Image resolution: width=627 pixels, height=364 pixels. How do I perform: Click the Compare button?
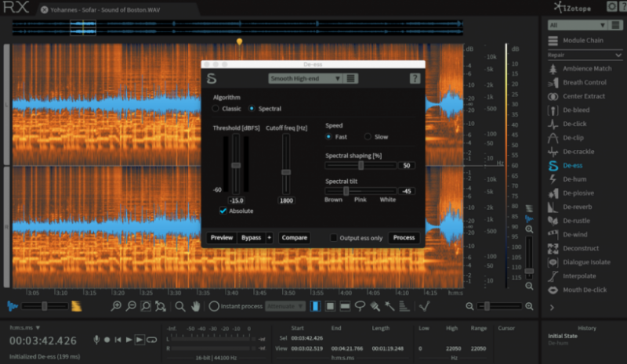(x=295, y=238)
